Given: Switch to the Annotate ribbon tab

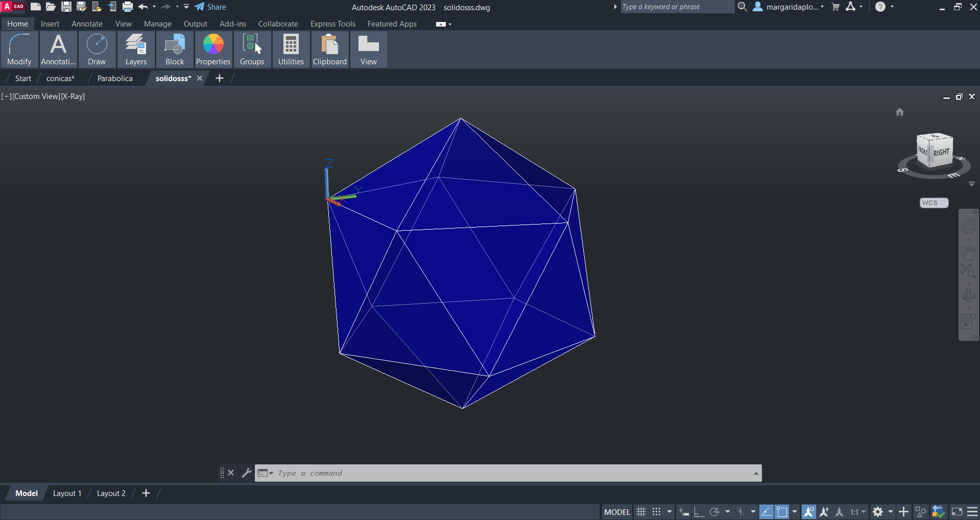Looking at the screenshot, I should [87, 24].
